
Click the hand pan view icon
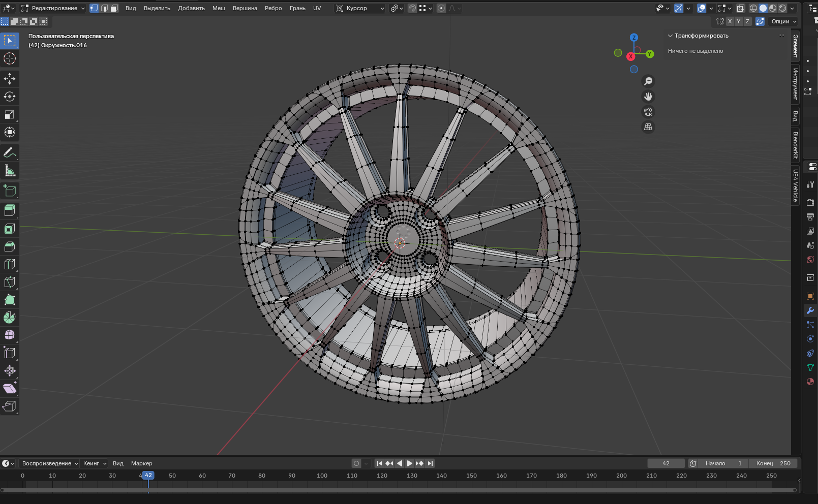tap(648, 97)
